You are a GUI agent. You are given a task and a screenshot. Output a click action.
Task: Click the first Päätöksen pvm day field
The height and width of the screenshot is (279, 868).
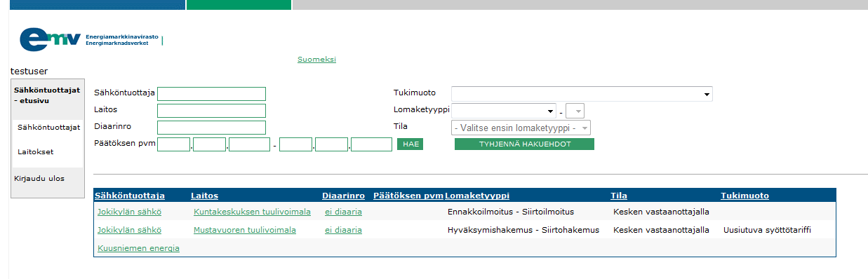coord(174,144)
